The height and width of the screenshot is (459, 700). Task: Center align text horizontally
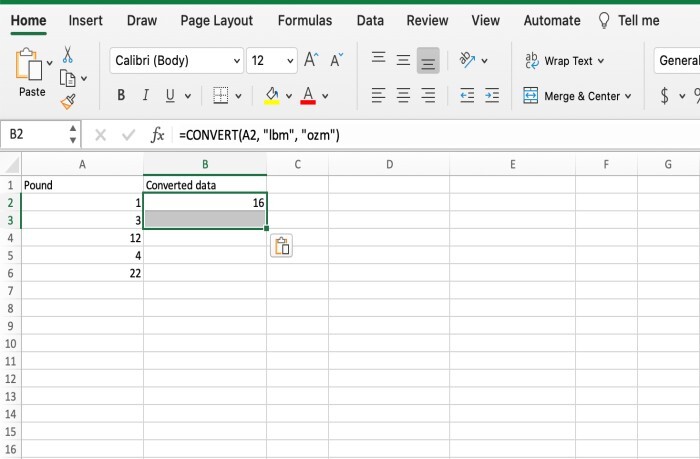click(x=403, y=96)
